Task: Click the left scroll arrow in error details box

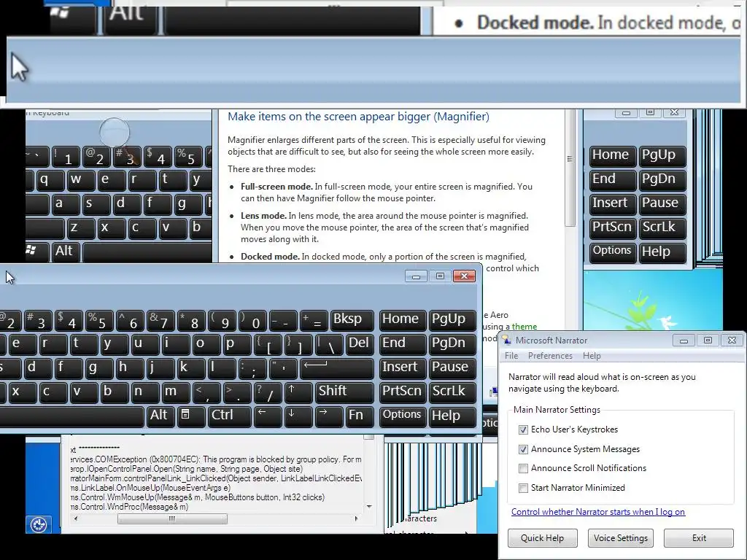Action: (x=76, y=518)
